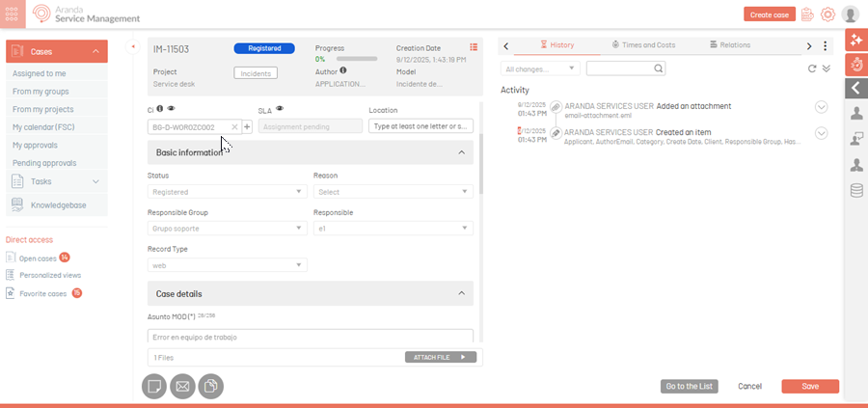
Task: Click the database icon in right sidebar
Action: [x=856, y=191]
